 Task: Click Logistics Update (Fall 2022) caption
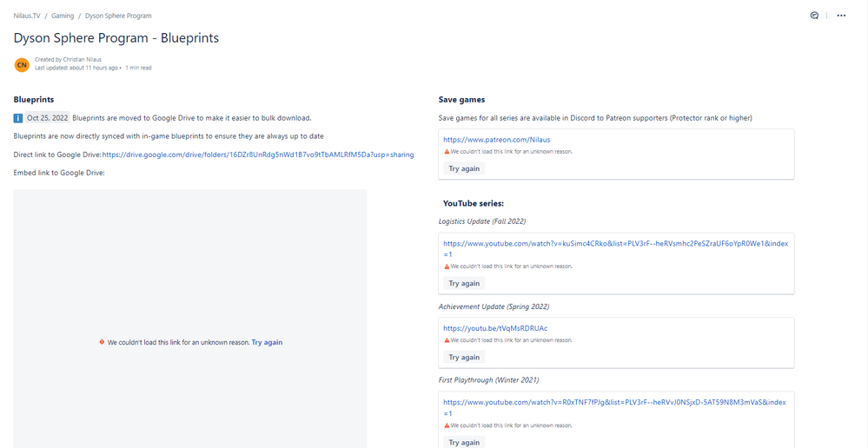tap(482, 221)
